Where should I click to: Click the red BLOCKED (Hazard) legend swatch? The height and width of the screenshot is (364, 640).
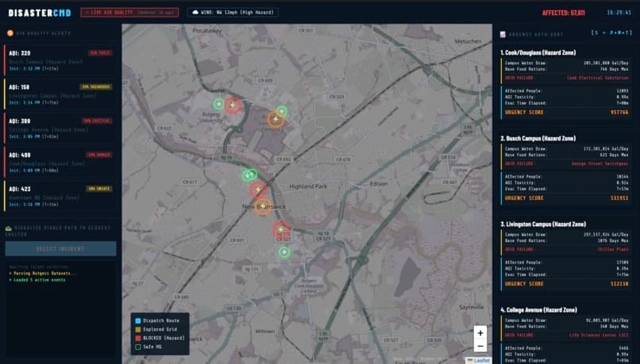click(x=138, y=338)
